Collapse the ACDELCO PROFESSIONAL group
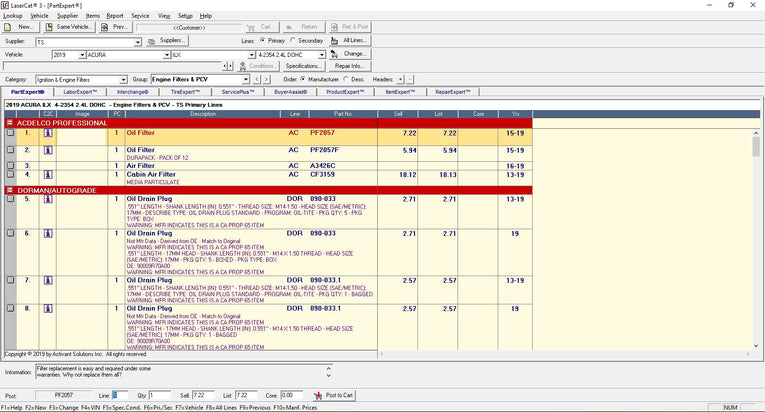Viewport: 765px width, 412px height. click(10, 123)
